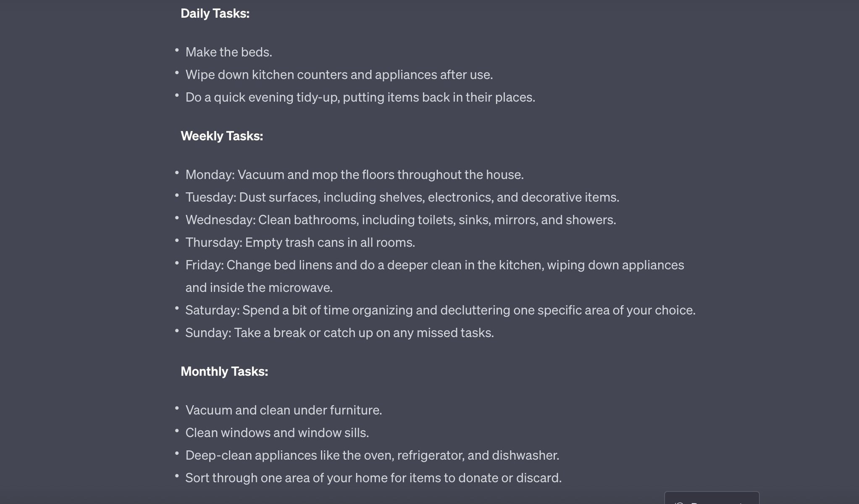Image resolution: width=859 pixels, height=504 pixels.
Task: Click the Wednesday clean bathrooms line
Action: pos(400,220)
